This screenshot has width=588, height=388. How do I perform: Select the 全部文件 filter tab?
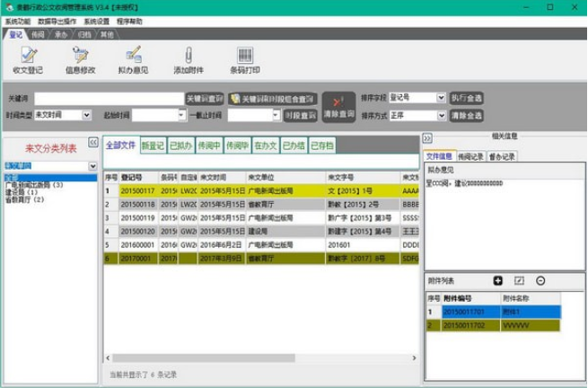pos(121,145)
